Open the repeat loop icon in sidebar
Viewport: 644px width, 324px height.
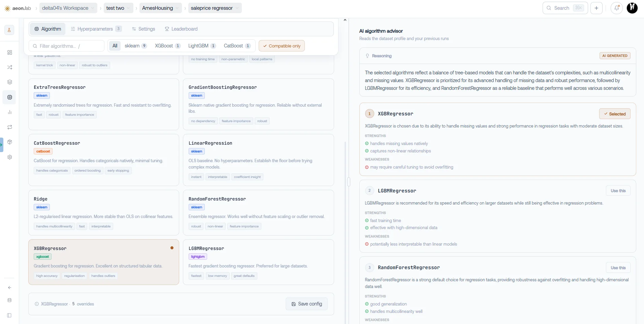pos(9,127)
